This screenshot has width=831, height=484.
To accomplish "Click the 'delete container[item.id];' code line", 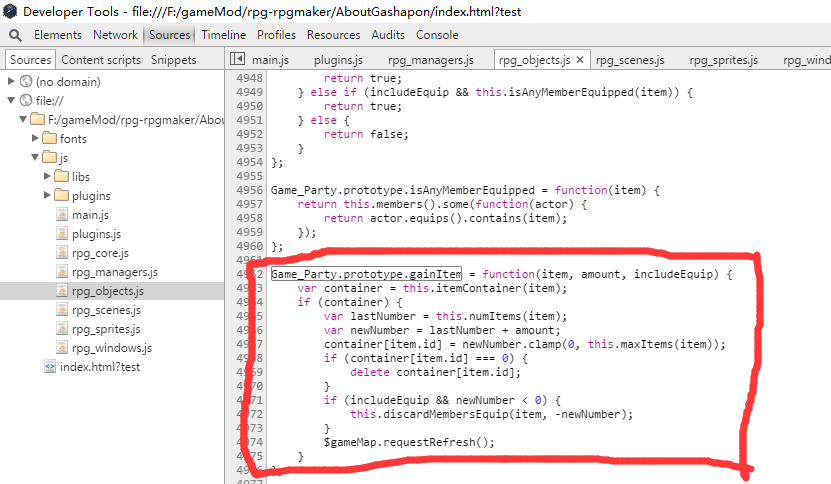I will tap(436, 372).
